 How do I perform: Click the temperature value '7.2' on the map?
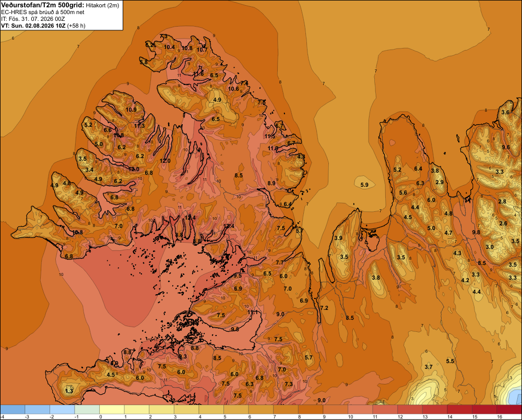click(x=324, y=308)
